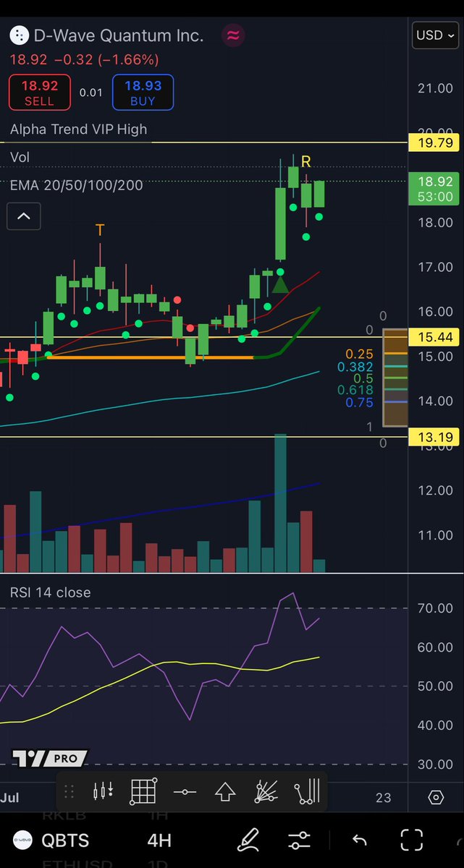The width and height of the screenshot is (464, 868).
Task: Open the candlestick chart type tool
Action: tap(104, 791)
